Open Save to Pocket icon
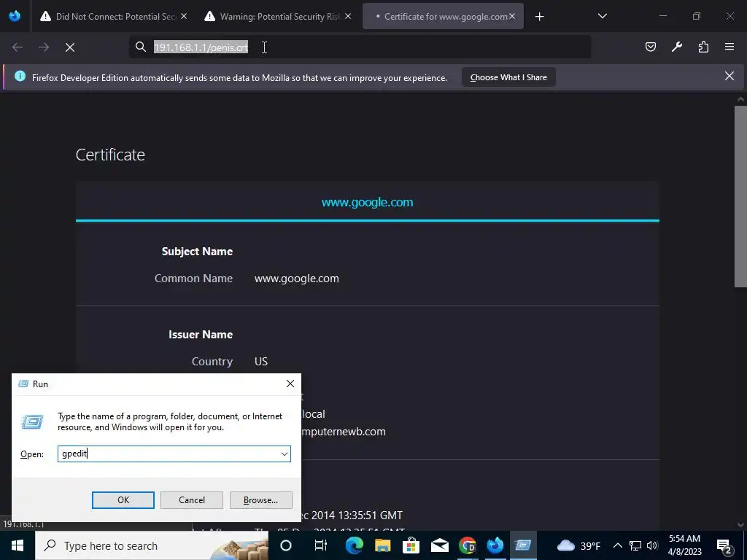 (650, 47)
